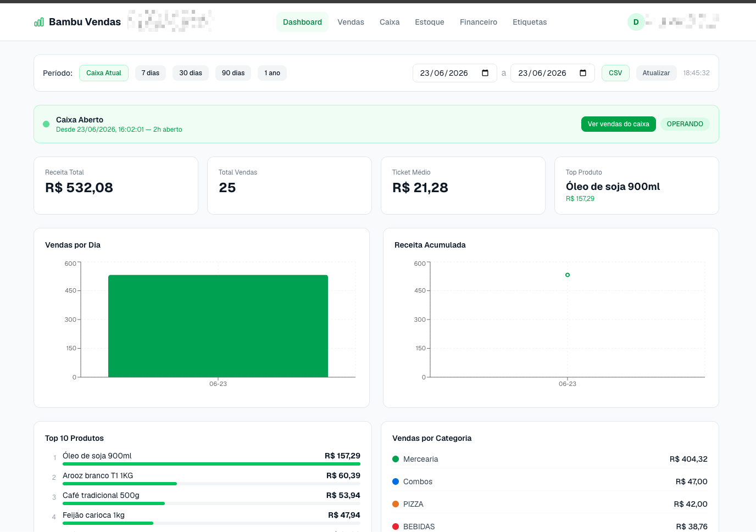
Task: Click Feijão carioca 1kg product name
Action: pos(93,515)
